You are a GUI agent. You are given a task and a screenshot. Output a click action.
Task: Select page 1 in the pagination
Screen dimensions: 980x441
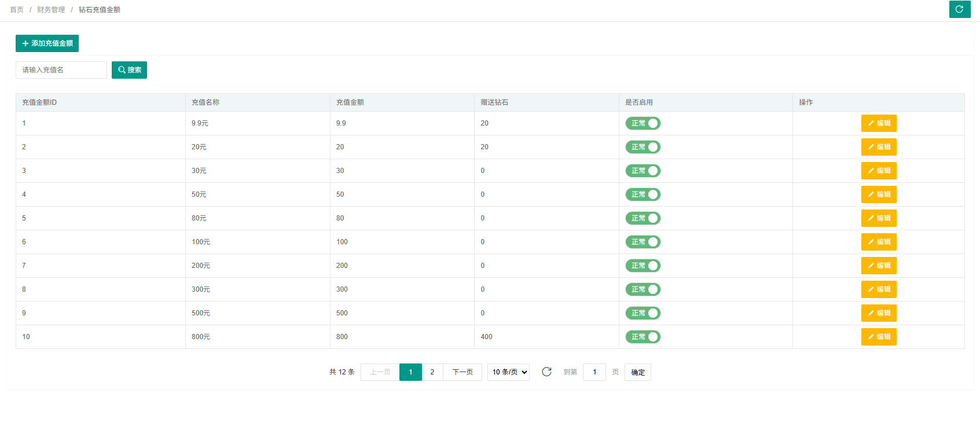pyautogui.click(x=410, y=372)
